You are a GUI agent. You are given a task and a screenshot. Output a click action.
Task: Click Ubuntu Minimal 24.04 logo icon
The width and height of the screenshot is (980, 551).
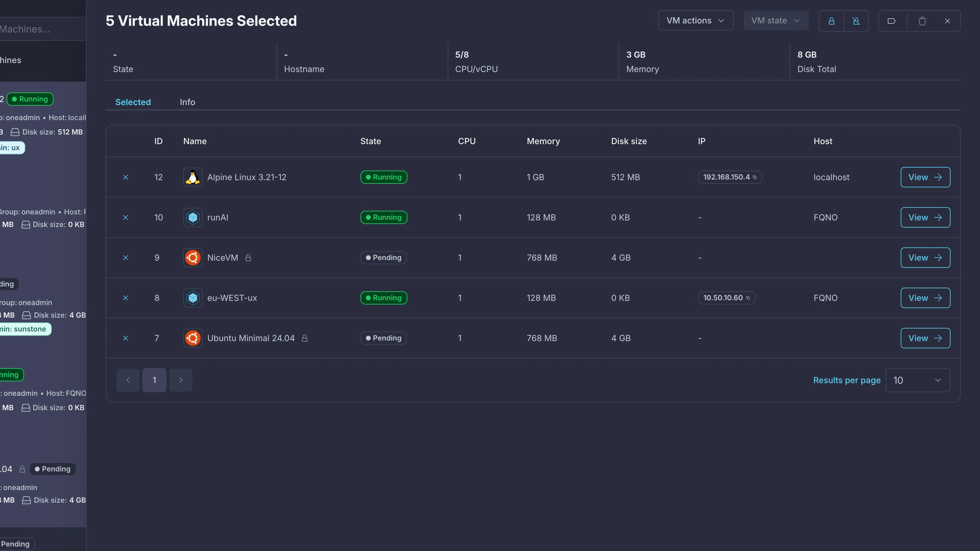click(x=193, y=338)
